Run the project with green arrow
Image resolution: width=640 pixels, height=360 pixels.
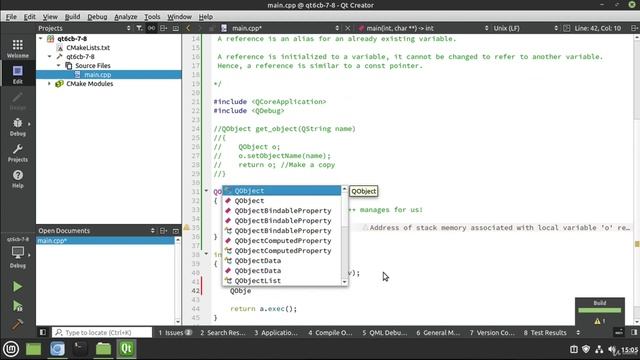coord(17,287)
